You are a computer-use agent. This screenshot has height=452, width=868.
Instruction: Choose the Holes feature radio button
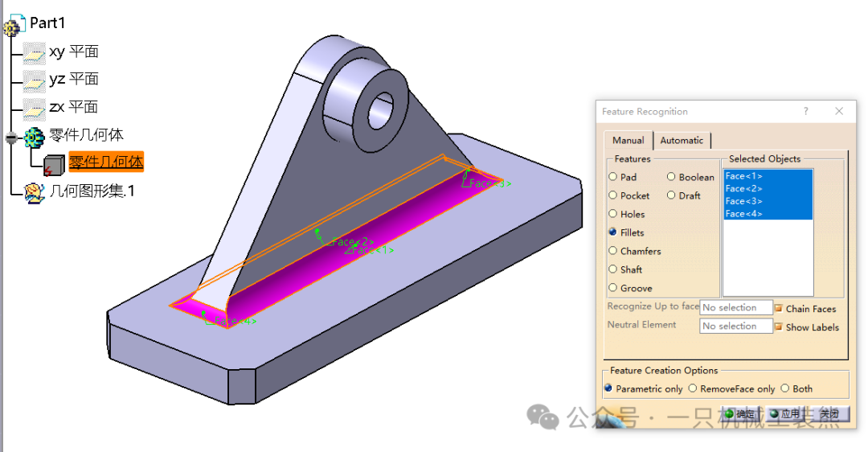(612, 214)
